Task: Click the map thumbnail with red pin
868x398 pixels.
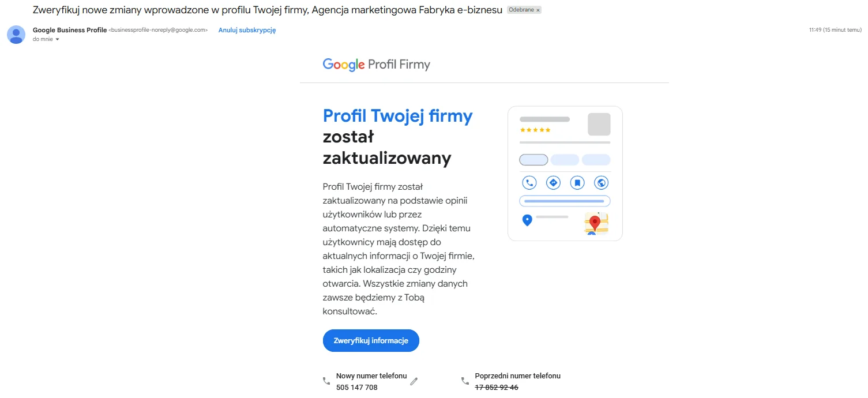Action: 596,224
